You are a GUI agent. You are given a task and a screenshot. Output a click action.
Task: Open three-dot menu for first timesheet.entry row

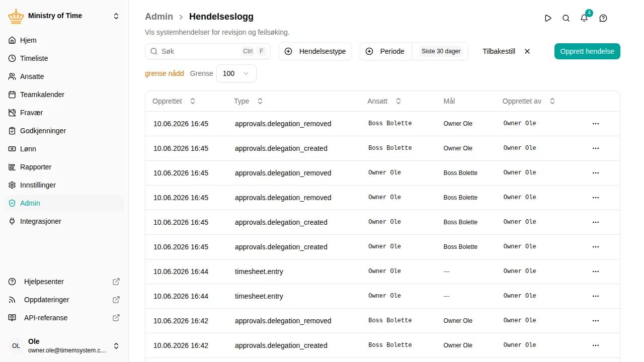coord(596,271)
